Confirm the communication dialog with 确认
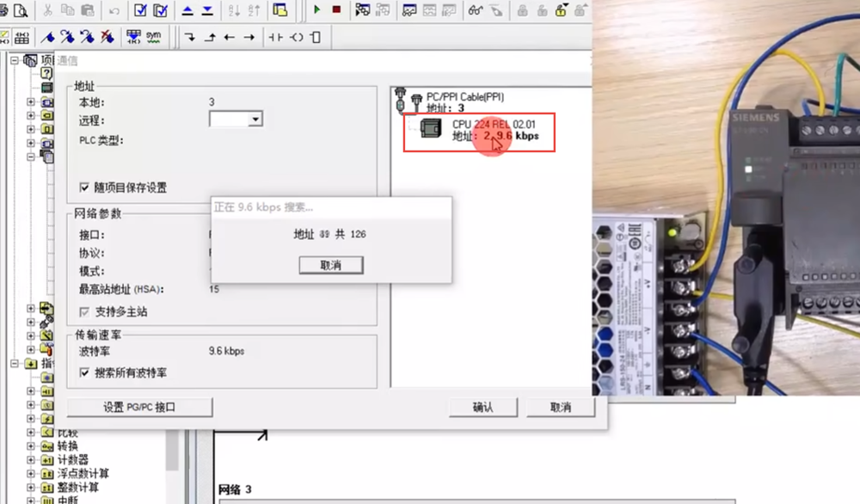Viewport: 860px width, 504px height. [x=482, y=408]
